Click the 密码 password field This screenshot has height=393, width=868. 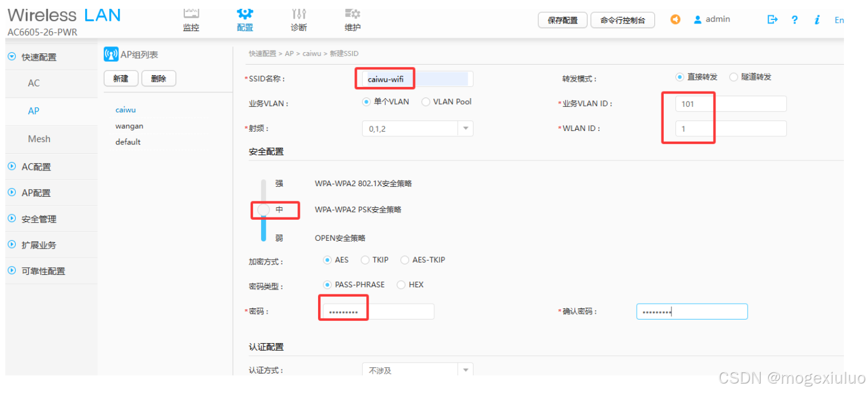(x=379, y=311)
